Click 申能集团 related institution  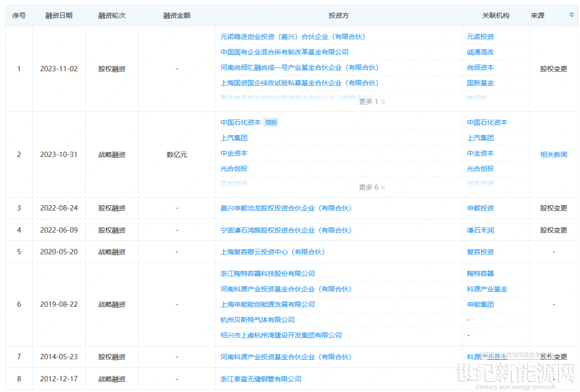point(480,304)
